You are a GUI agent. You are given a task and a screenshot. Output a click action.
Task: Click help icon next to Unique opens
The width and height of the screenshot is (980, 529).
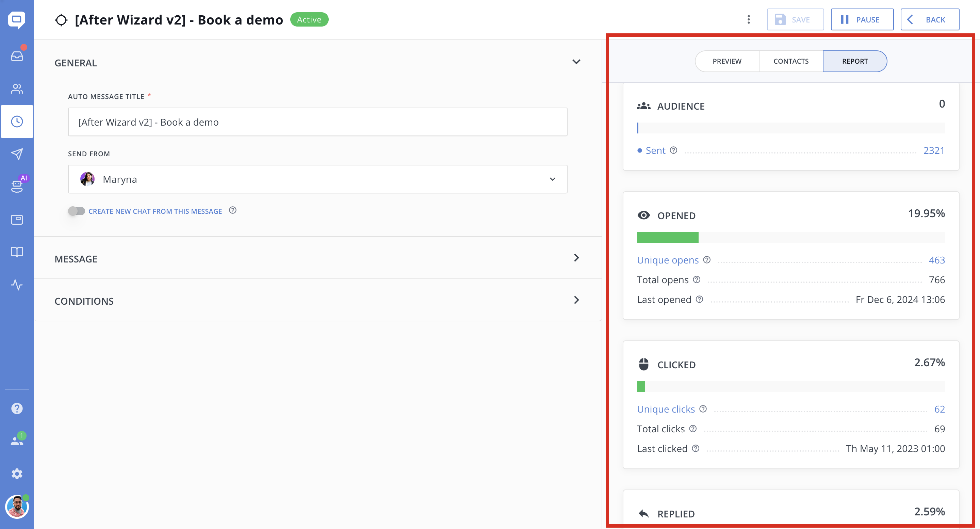click(x=707, y=260)
